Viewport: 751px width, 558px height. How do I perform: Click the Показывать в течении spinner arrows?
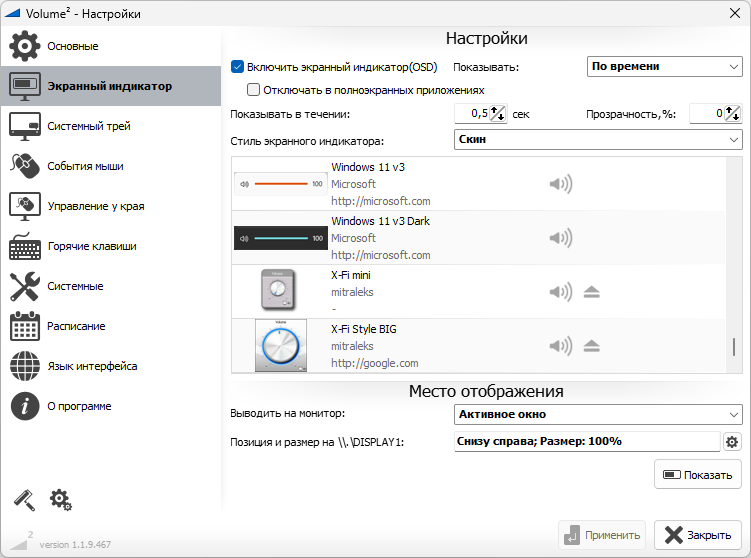[498, 114]
